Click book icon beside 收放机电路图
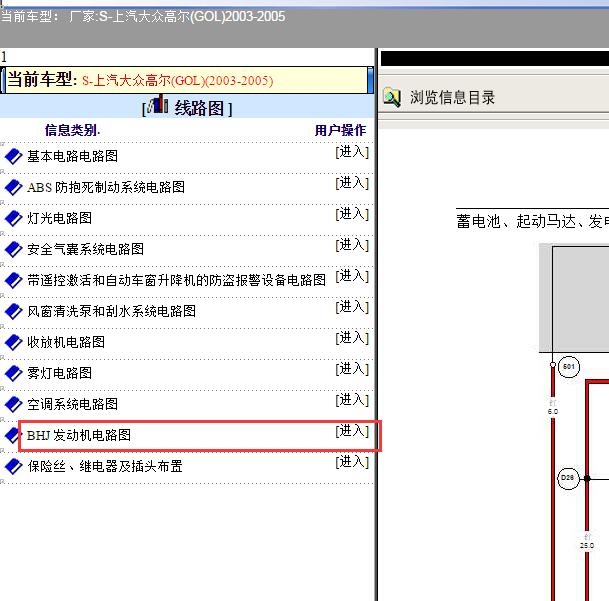Viewport: 609px width, 601px height. pos(13,343)
